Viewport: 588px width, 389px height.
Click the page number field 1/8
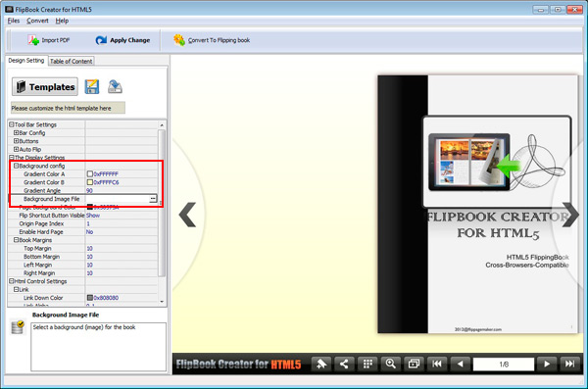[x=504, y=365]
